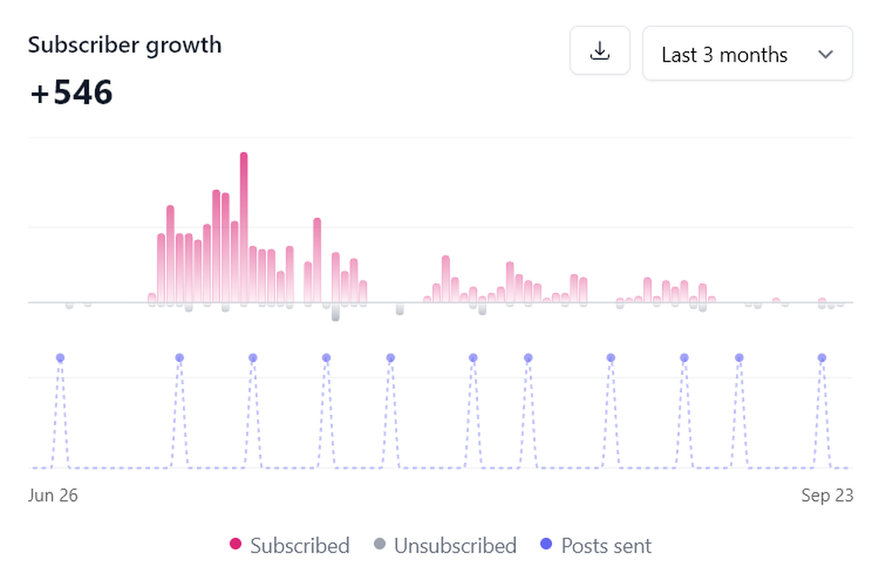879x588 pixels.
Task: Click the Jun 26 axis label
Action: click(53, 496)
